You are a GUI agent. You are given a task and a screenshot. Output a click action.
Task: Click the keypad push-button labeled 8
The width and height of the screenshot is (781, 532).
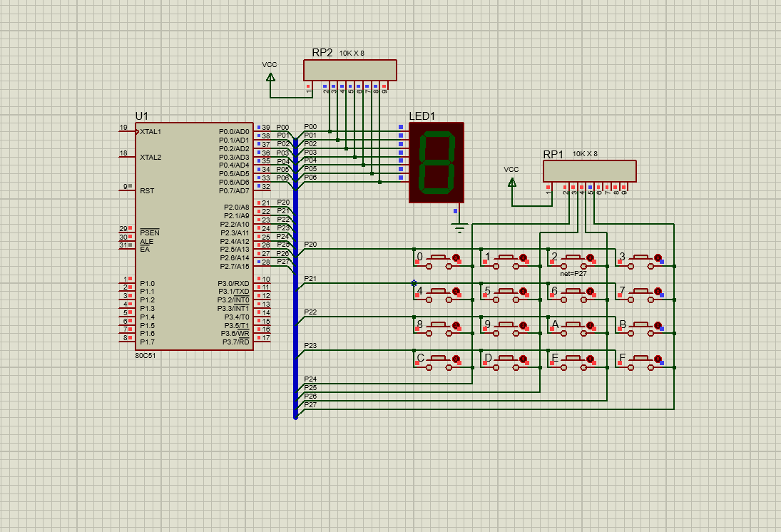439,328
